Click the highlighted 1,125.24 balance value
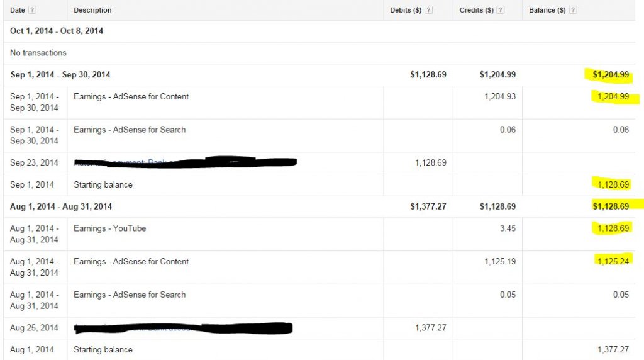 click(x=613, y=261)
